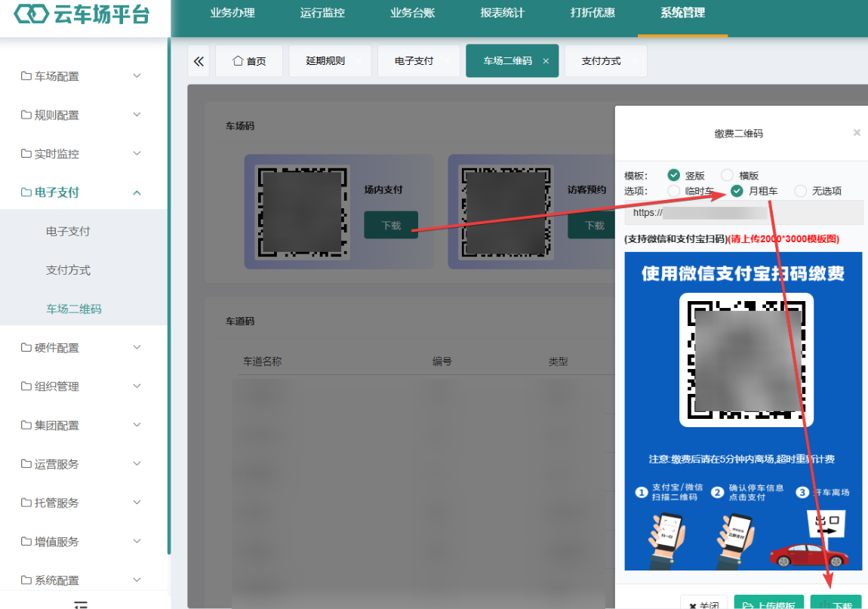The image size is (868, 609).
Task: Open the 运行监控 top menu
Action: point(322,13)
